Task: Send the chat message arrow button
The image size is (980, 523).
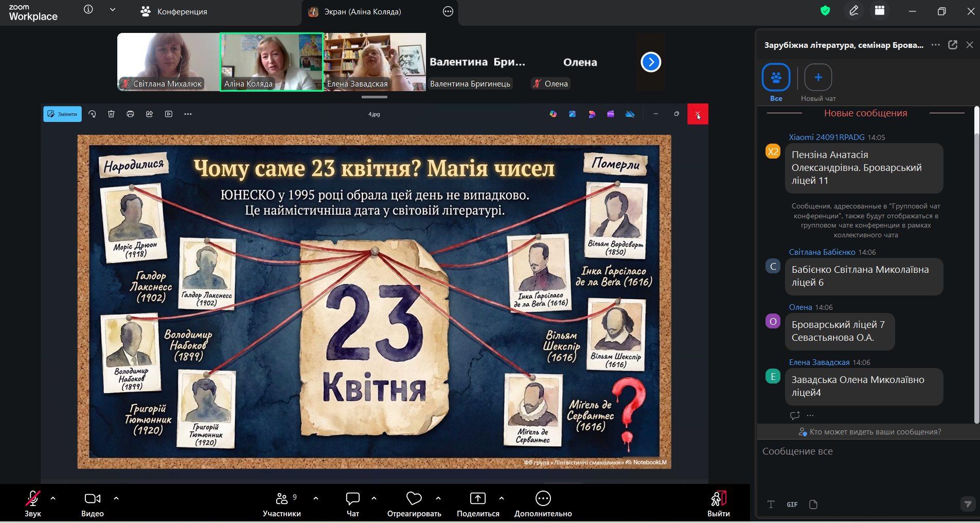Action: coord(968,504)
